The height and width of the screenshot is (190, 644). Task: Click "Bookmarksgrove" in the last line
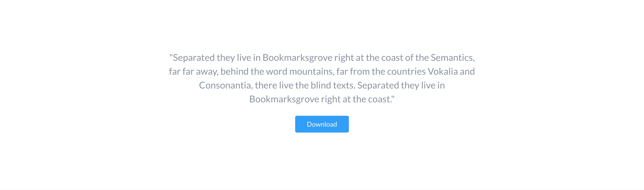pos(284,99)
